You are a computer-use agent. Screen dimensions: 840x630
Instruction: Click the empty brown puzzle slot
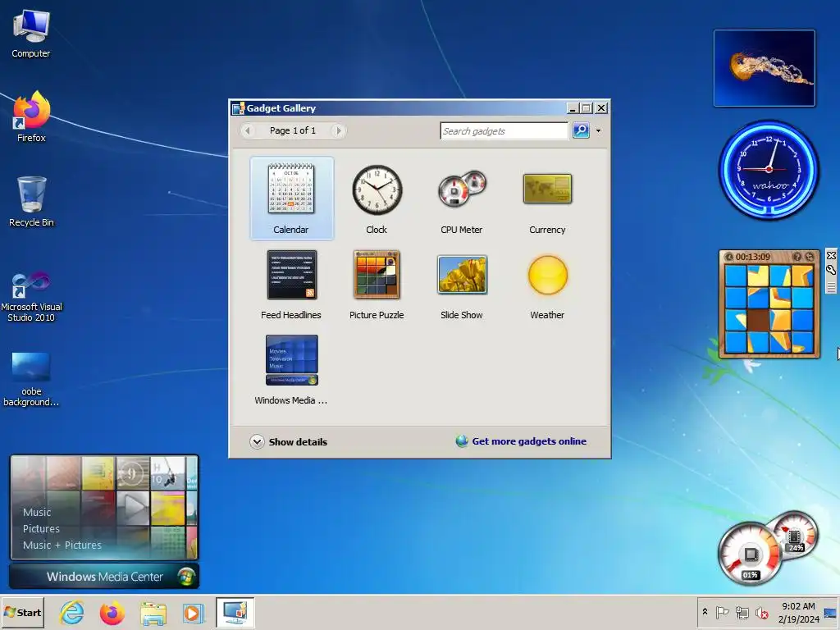pyautogui.click(x=758, y=321)
